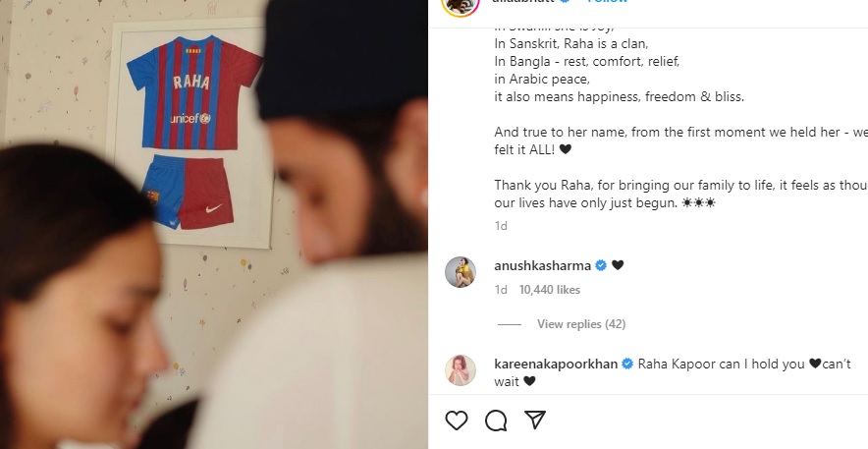
Task: Click verified badge beside kareenakapoorkhan
Action: (627, 365)
